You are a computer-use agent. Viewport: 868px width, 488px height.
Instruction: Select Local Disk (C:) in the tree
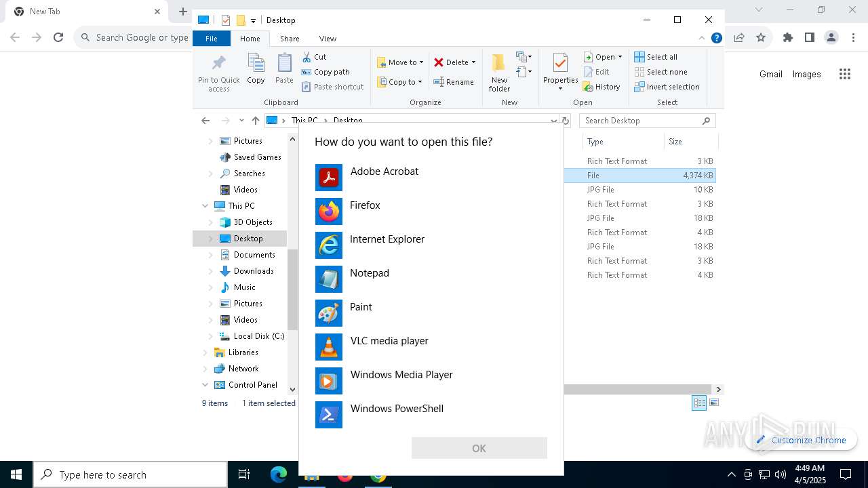258,336
